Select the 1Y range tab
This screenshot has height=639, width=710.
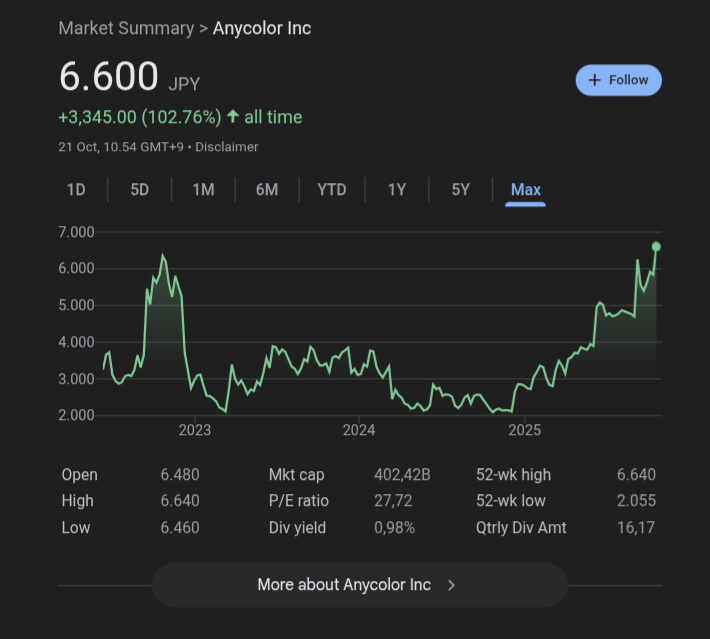[x=397, y=189]
